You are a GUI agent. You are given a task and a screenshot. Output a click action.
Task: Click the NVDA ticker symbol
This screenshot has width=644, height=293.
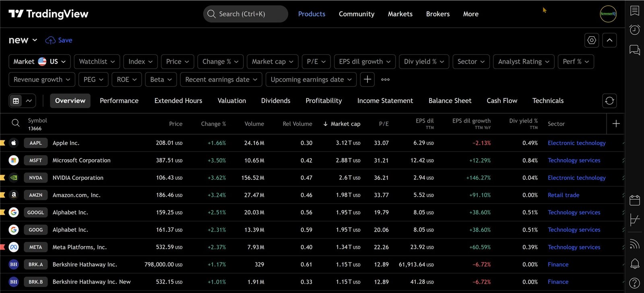(35, 177)
